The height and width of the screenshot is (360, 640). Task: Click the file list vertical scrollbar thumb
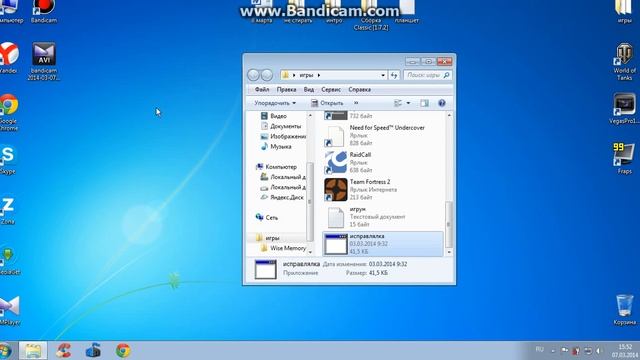[449, 224]
